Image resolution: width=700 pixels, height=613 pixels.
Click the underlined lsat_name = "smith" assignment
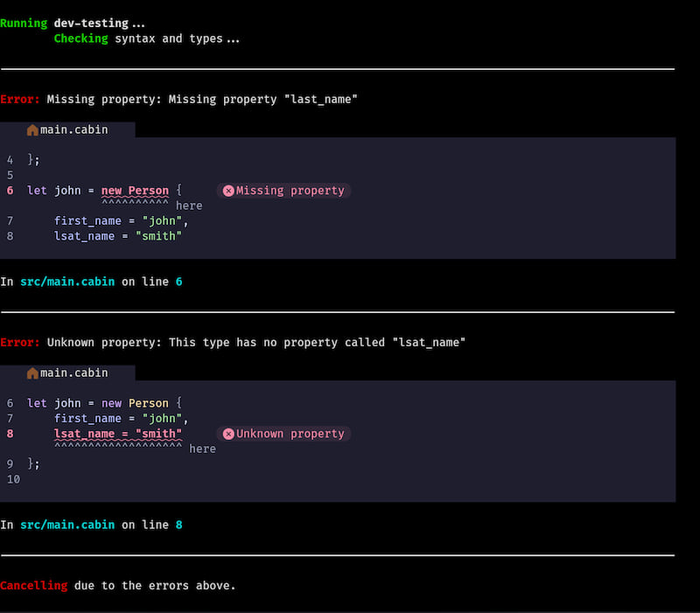click(x=118, y=434)
